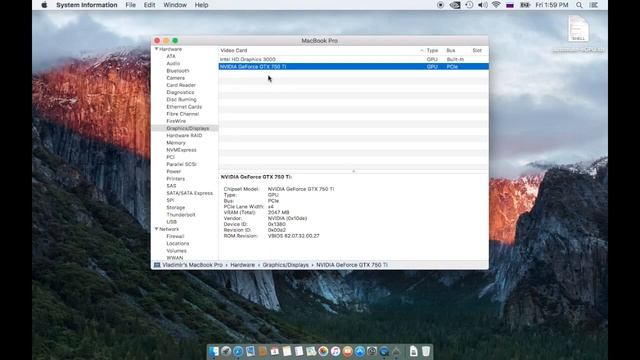Open the Mail app in the Dock
Image resolution: width=640 pixels, height=360 pixels.
(x=250, y=351)
